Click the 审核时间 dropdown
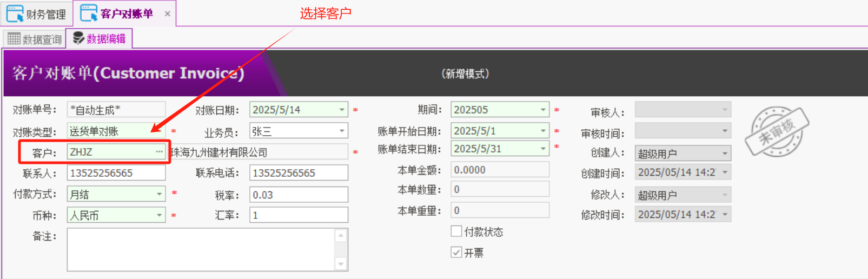 pyautogui.click(x=683, y=131)
